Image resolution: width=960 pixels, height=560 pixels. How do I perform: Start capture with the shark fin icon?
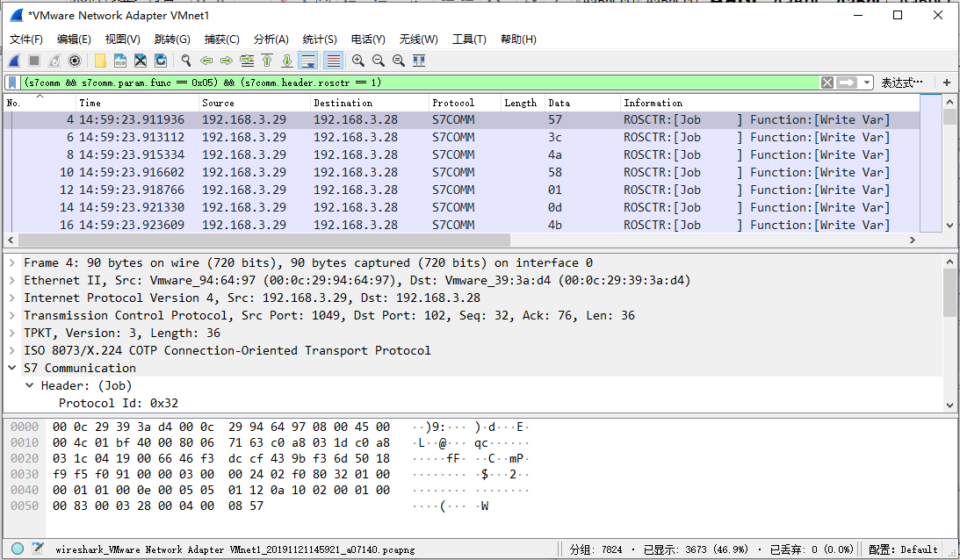coord(15,61)
